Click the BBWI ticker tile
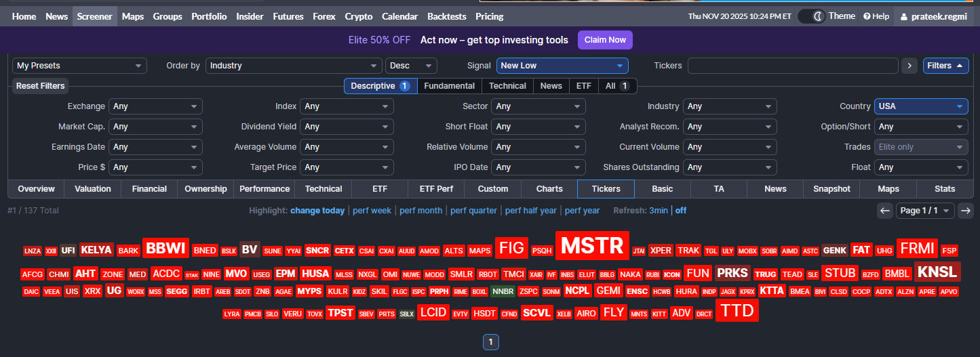The height and width of the screenshot is (357, 980). click(x=166, y=249)
